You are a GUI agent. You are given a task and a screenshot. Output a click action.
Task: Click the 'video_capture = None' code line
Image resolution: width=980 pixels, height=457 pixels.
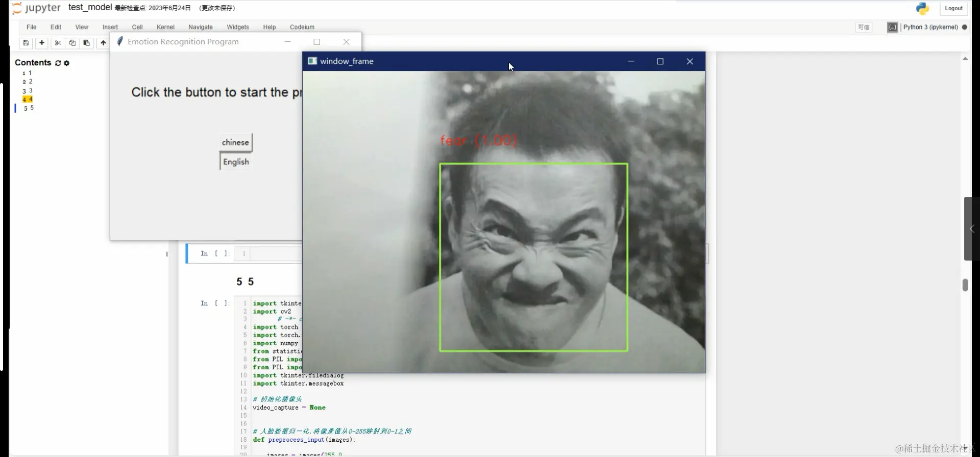[289, 408]
